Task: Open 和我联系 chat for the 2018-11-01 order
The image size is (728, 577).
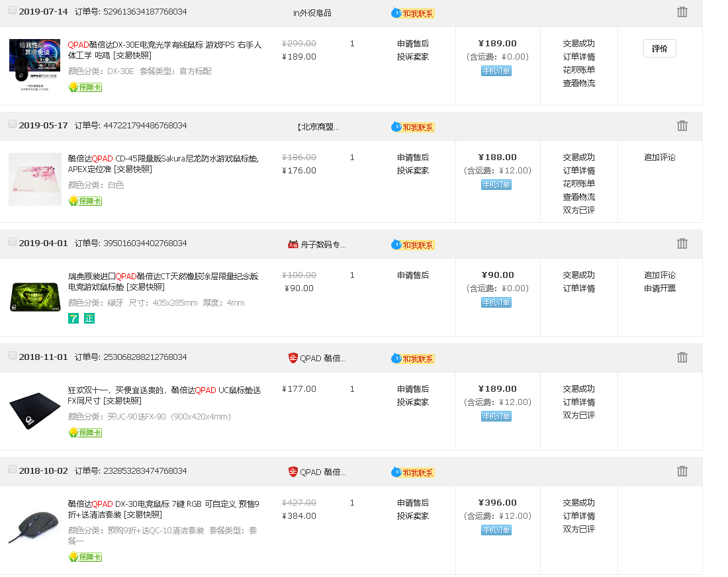Action: pos(413,359)
